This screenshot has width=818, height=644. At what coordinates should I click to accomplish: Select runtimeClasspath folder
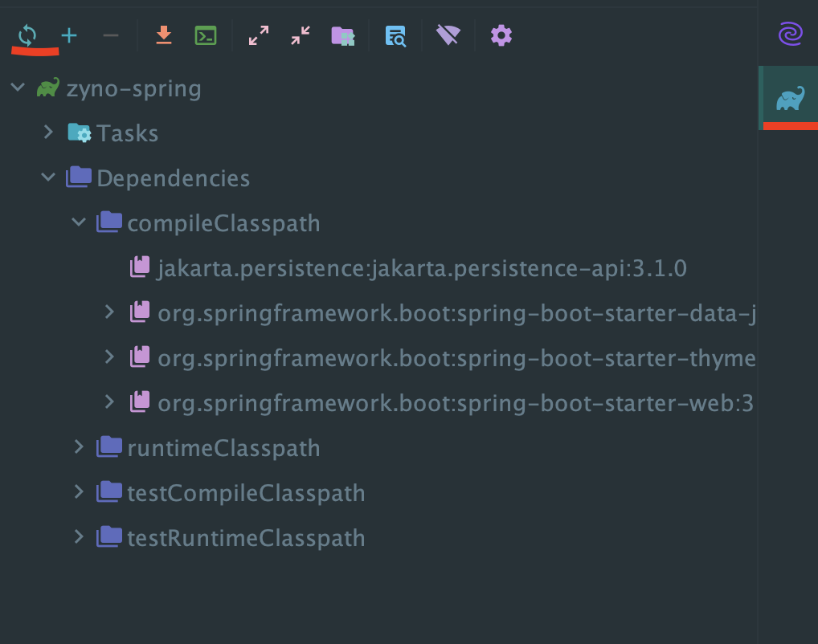click(378, 447)
